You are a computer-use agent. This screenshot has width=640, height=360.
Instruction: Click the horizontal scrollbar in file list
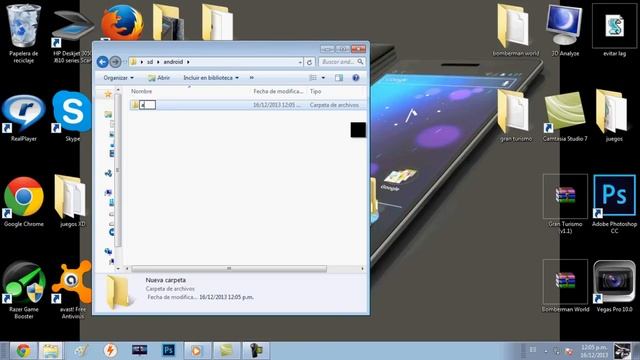click(x=229, y=269)
